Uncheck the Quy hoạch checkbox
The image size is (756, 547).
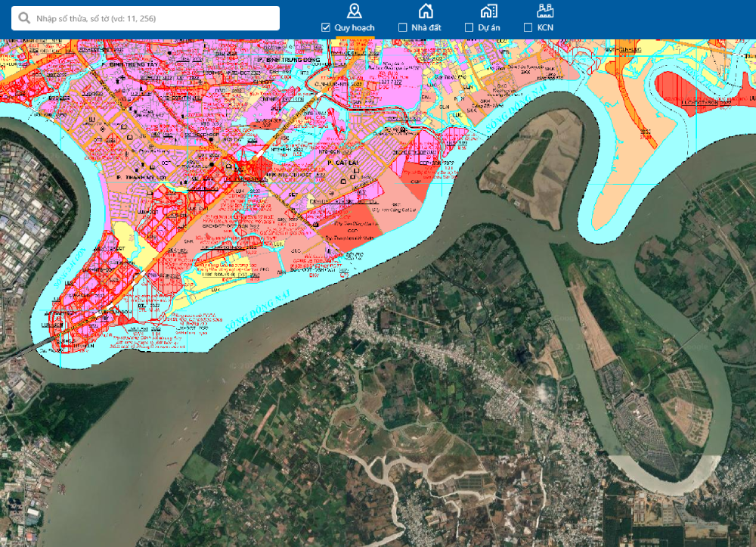click(x=326, y=28)
